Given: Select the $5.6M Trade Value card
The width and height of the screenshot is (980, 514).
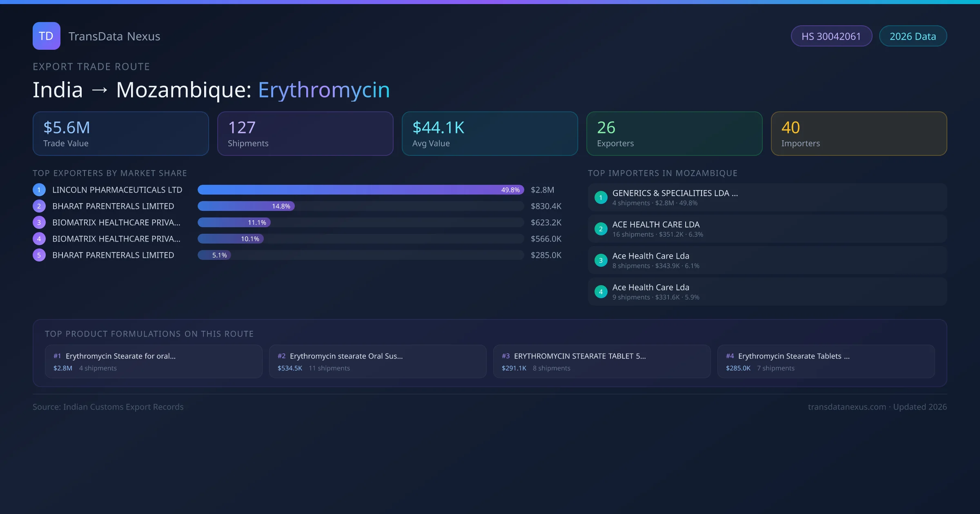Looking at the screenshot, I should (120, 133).
